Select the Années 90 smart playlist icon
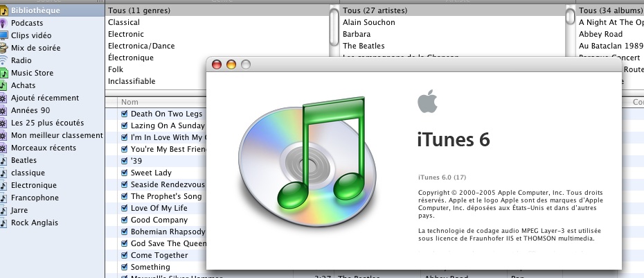This screenshot has width=644, height=278. pos(3,111)
